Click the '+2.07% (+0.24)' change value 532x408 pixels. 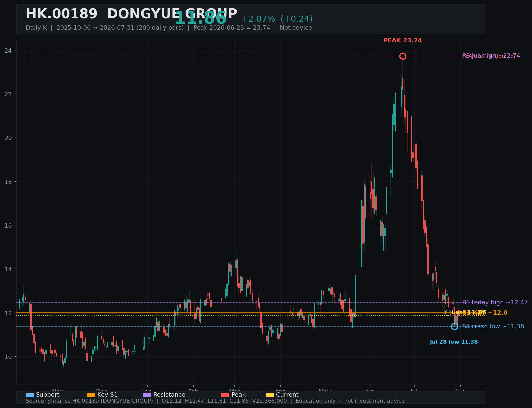[x=277, y=19]
